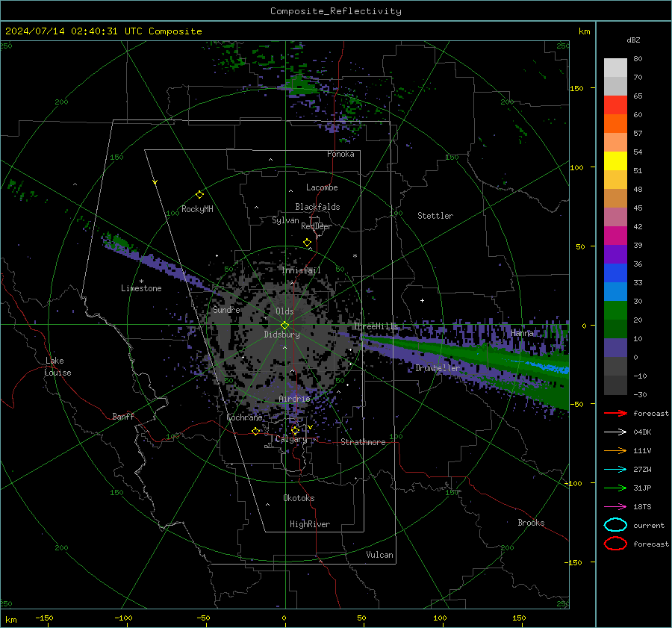Click the magenta 18TS arrow in legend
672x628 pixels.
click(615, 507)
